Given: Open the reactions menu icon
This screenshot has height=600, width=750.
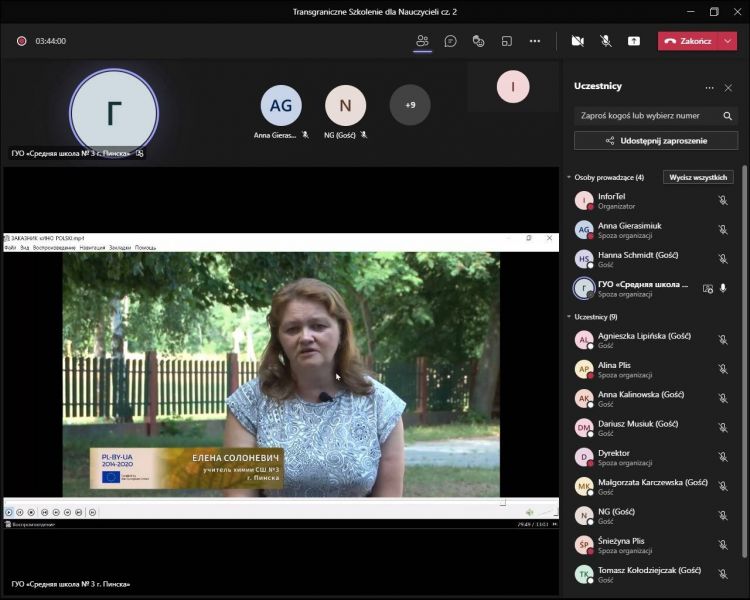Looking at the screenshot, I should (478, 41).
